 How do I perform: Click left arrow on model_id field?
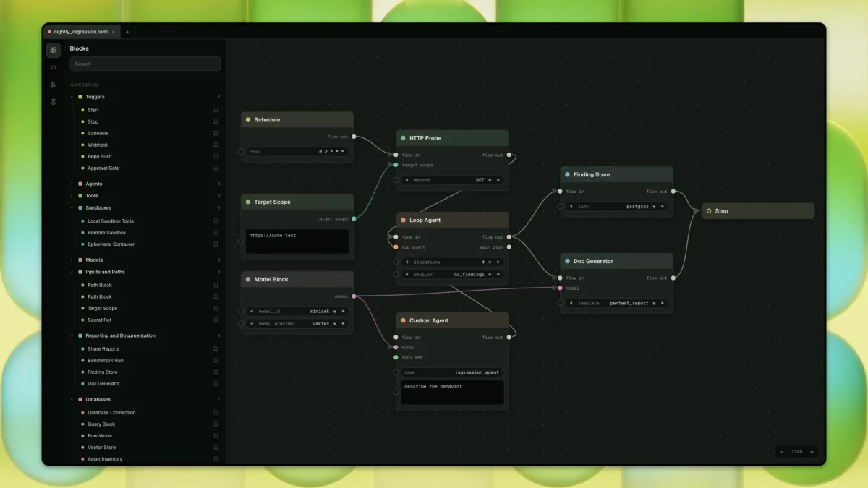251,312
